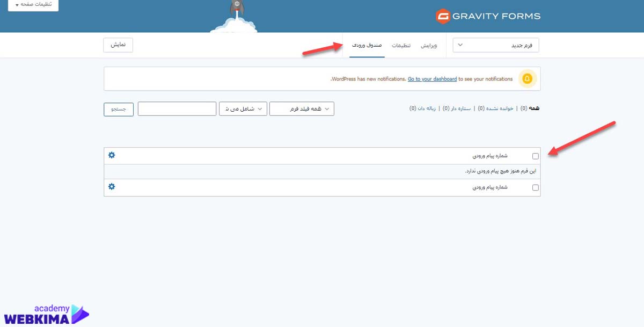Open the gear icon in the bottom table footer
Screen dimensions: 644x327
tap(112, 187)
